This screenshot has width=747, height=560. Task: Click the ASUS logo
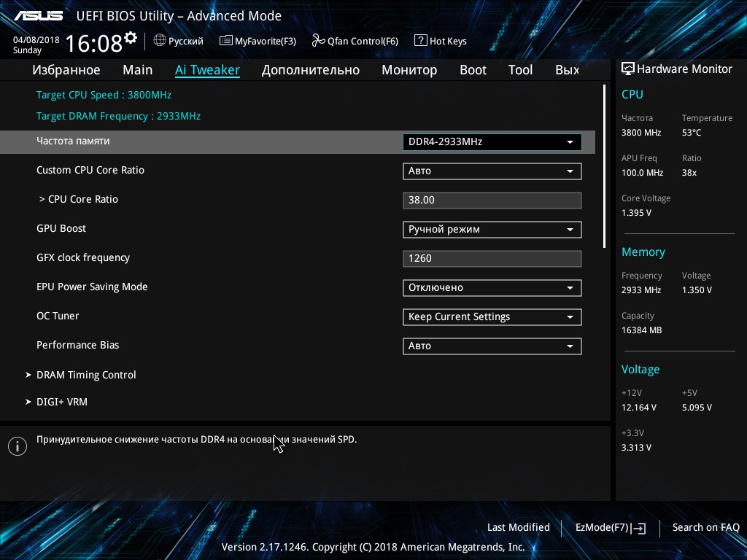click(38, 16)
